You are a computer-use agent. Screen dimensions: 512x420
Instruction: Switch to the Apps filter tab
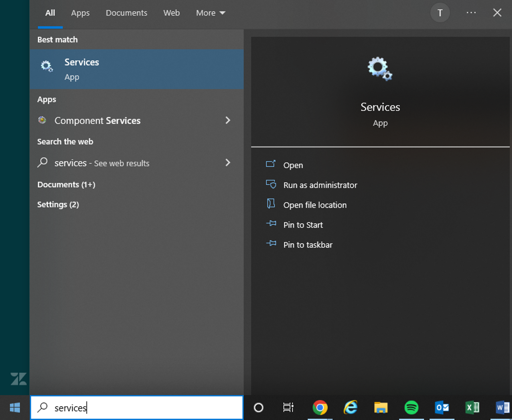pos(80,13)
